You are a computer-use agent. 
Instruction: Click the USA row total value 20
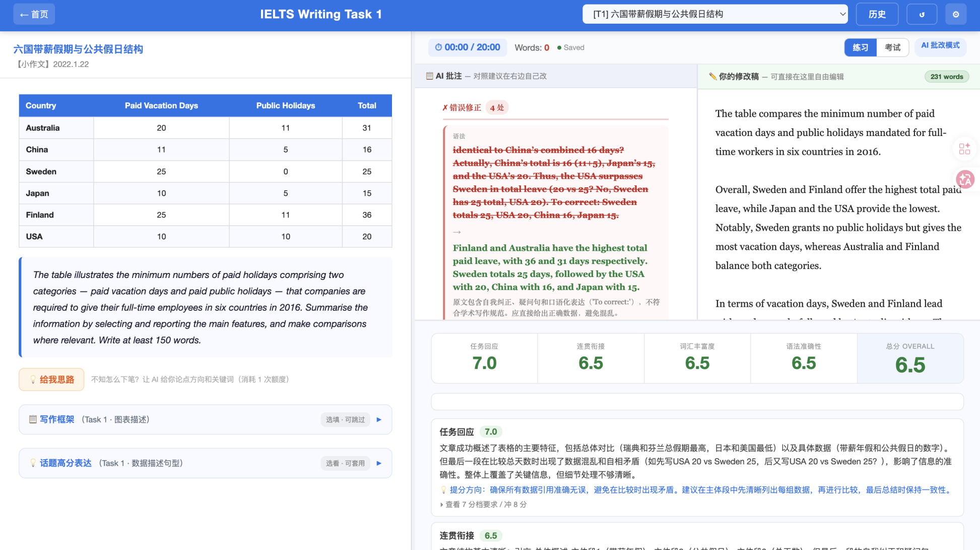[x=367, y=237]
